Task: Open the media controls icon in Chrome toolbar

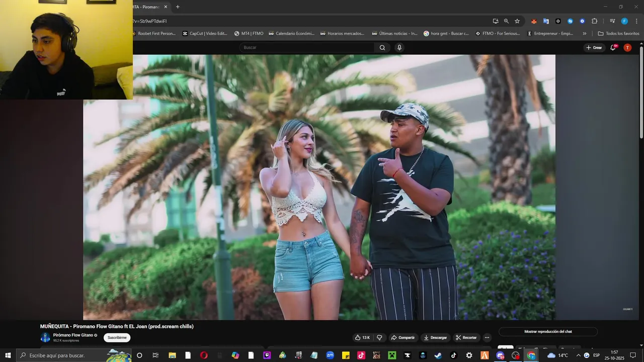Action: (612, 21)
